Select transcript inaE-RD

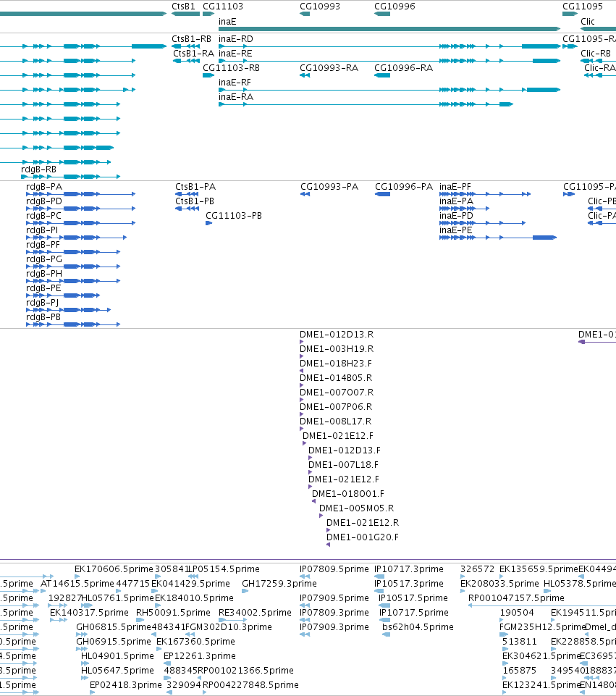389,46
